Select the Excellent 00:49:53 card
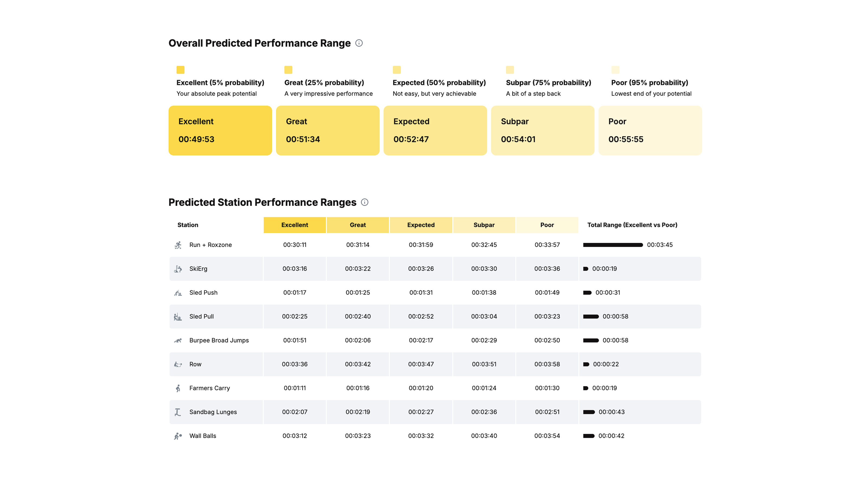This screenshot has height=488, width=868. [220, 130]
